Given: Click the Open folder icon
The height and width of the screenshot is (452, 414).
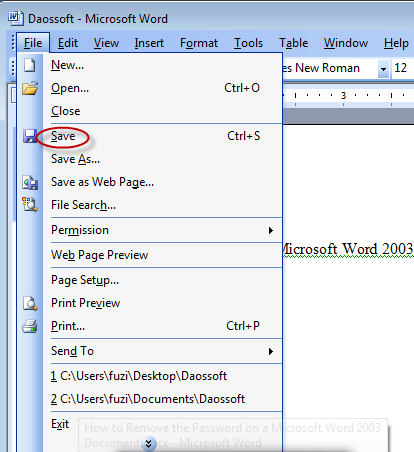Looking at the screenshot, I should coord(30,88).
